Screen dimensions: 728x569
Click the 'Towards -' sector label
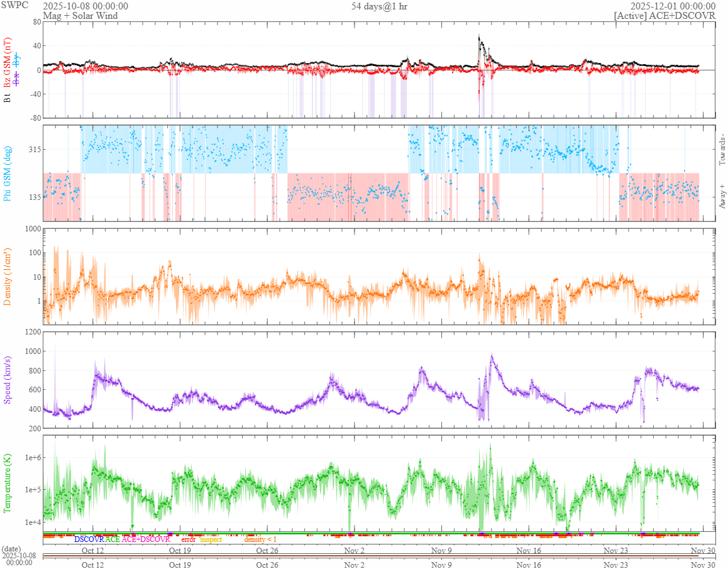722,150
